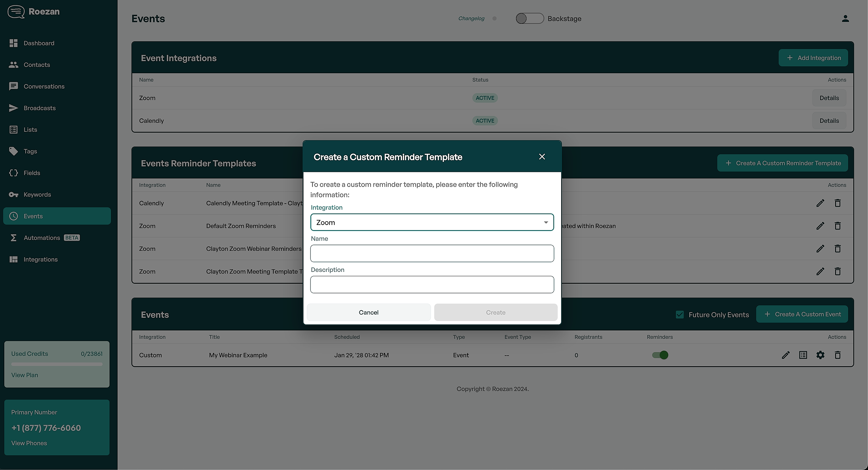Open Details for Calendly integration
The image size is (868, 470).
point(829,121)
